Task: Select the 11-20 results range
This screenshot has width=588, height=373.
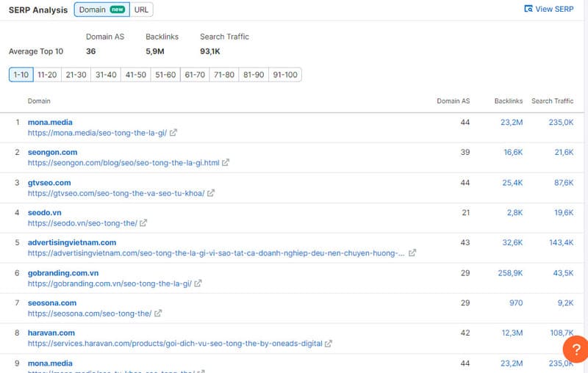Action: tap(47, 75)
